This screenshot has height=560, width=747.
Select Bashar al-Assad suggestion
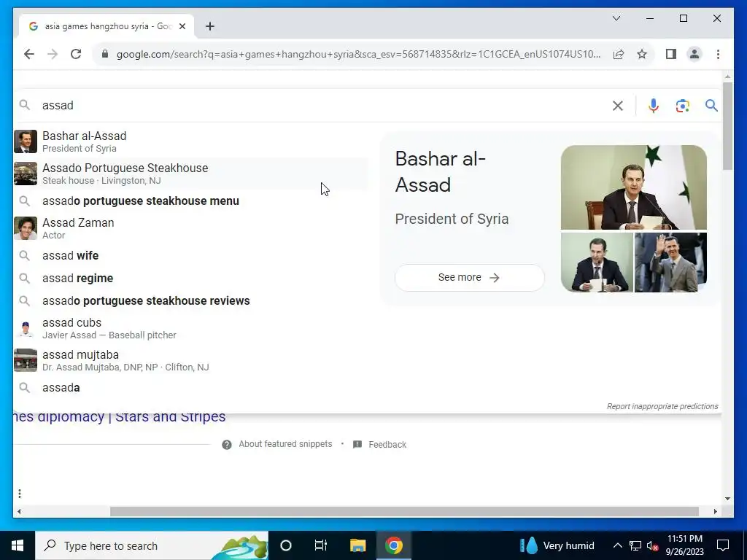[x=190, y=141]
